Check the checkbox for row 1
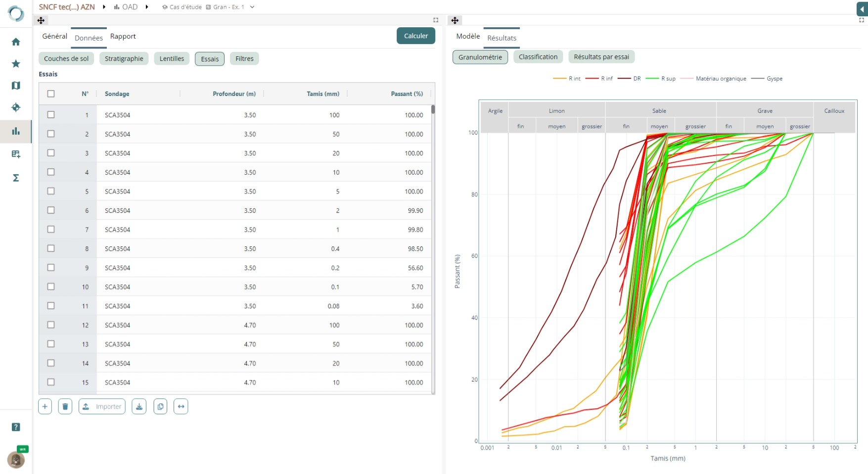 [51, 115]
